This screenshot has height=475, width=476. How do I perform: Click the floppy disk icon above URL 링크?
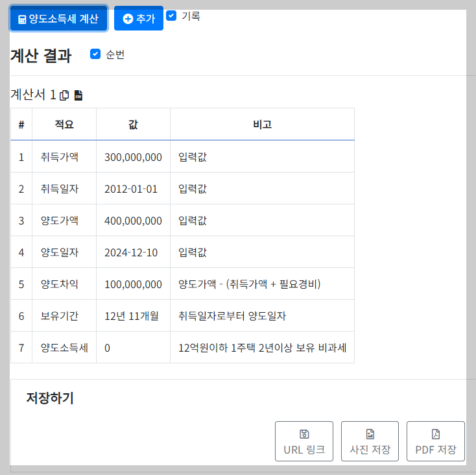point(304,434)
